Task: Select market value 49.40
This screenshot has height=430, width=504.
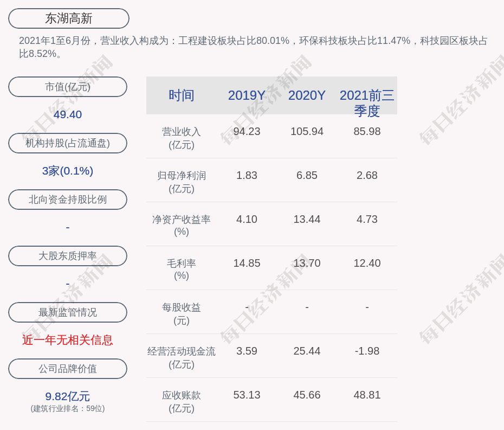Action: point(68,114)
